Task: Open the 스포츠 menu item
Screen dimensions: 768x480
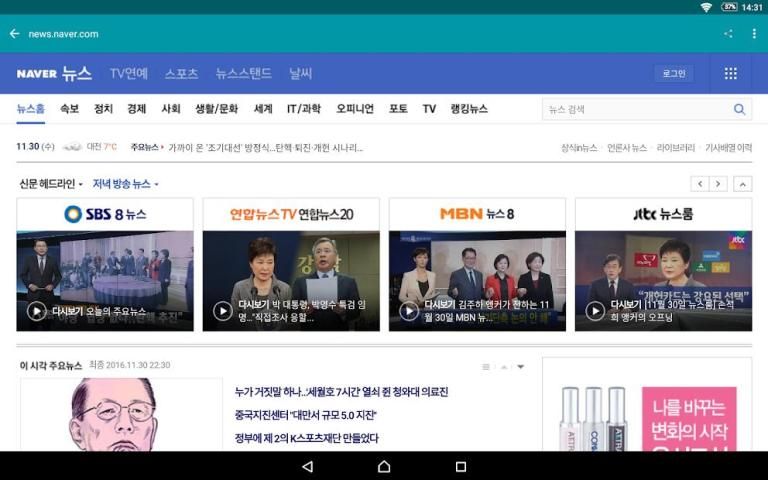Action: (181, 74)
